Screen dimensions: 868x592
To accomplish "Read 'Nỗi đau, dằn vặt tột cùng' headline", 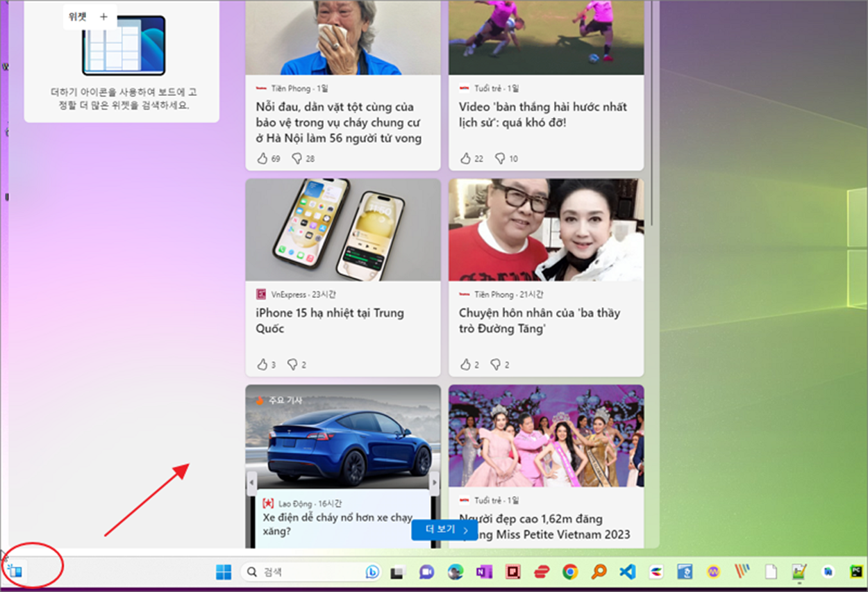I will click(339, 122).
